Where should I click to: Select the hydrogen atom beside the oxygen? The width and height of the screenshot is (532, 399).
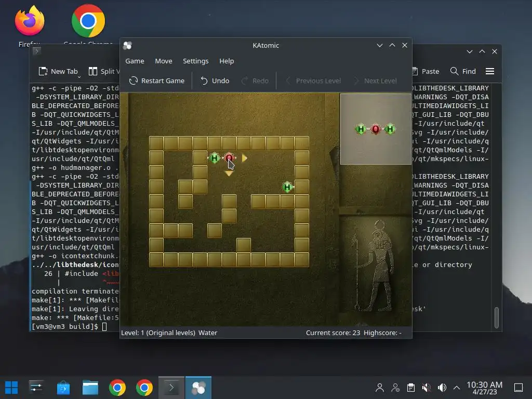(214, 158)
